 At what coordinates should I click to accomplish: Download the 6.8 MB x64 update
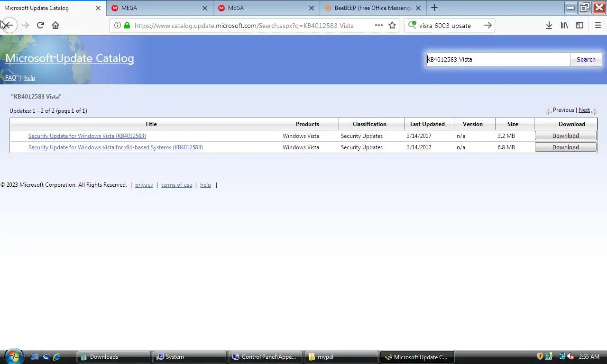[566, 147]
